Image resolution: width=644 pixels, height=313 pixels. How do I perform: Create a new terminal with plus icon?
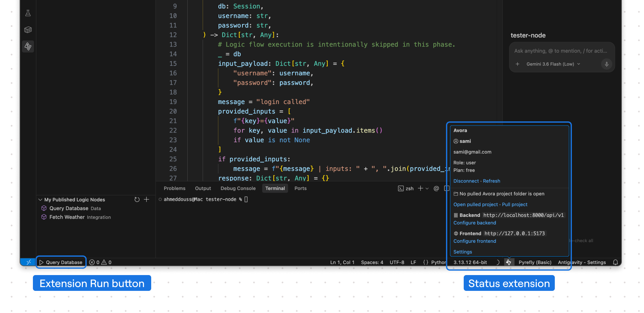coord(420,188)
